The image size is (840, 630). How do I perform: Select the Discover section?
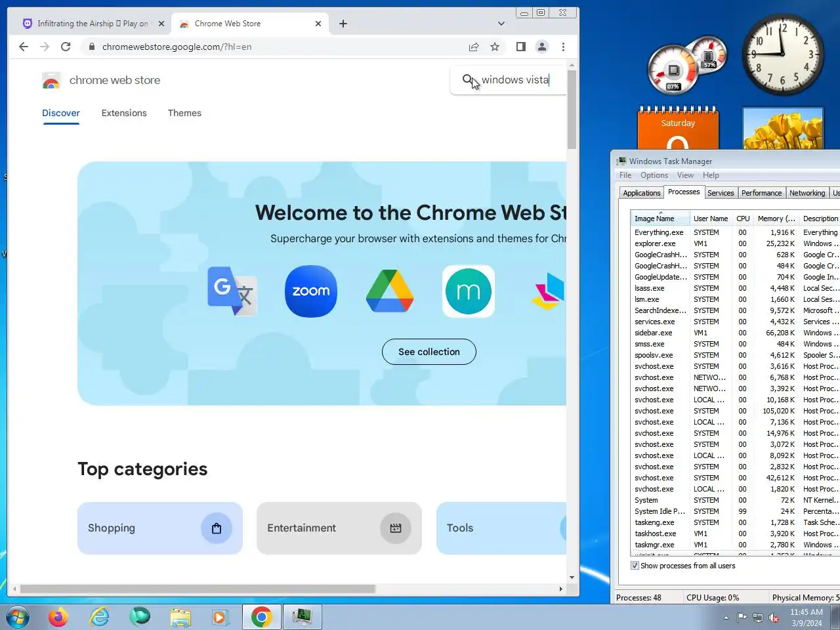click(x=61, y=113)
